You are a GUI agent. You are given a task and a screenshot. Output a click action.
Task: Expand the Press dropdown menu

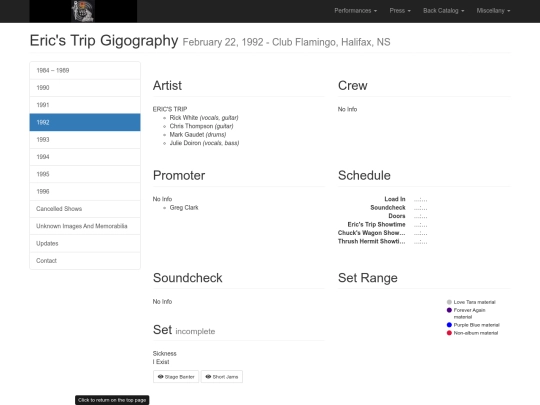[400, 11]
